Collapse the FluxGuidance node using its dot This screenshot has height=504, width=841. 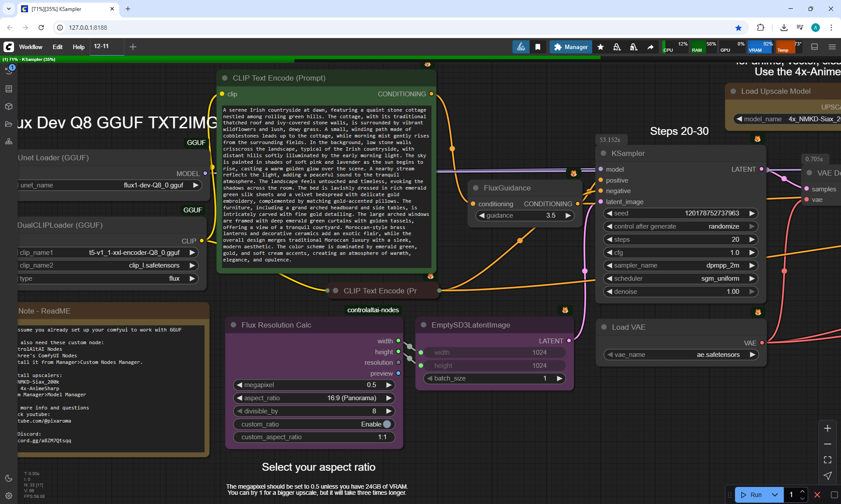pyautogui.click(x=476, y=188)
